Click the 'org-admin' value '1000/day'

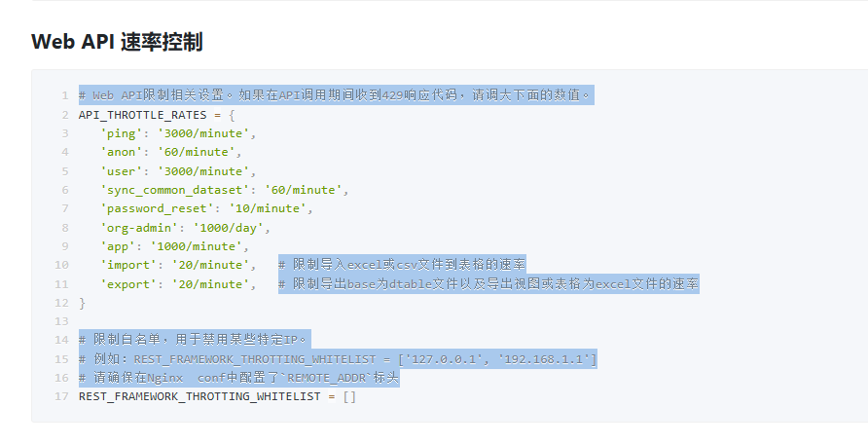pos(229,227)
